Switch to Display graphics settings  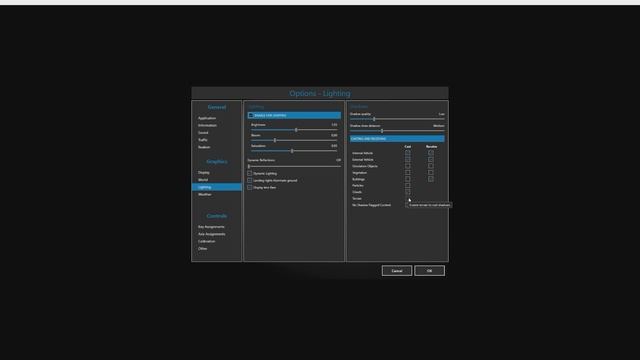pyautogui.click(x=204, y=173)
